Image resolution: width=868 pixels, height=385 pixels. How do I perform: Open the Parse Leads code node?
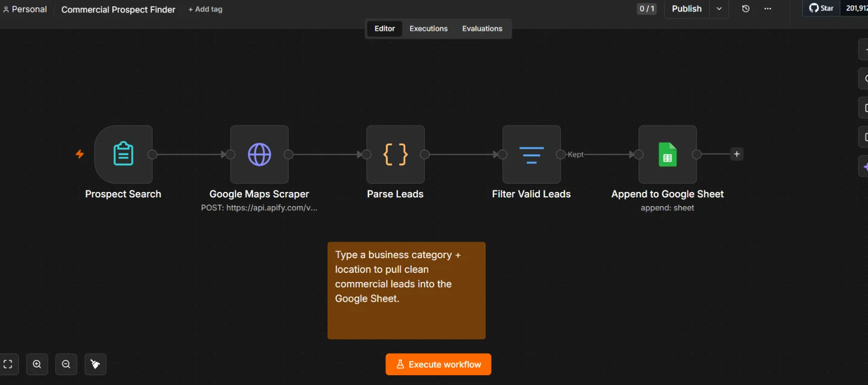point(395,155)
